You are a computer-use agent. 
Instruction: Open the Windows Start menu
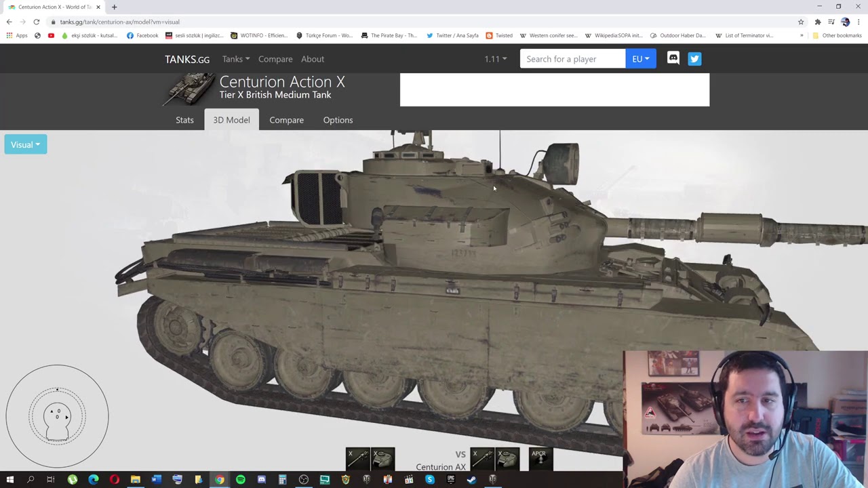pyautogui.click(x=9, y=480)
